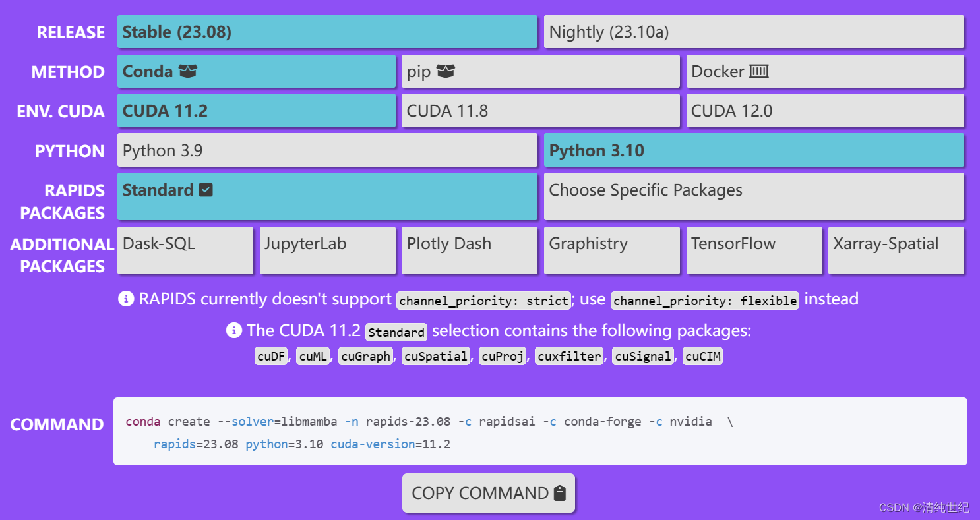Select Python 3.10

(x=754, y=150)
